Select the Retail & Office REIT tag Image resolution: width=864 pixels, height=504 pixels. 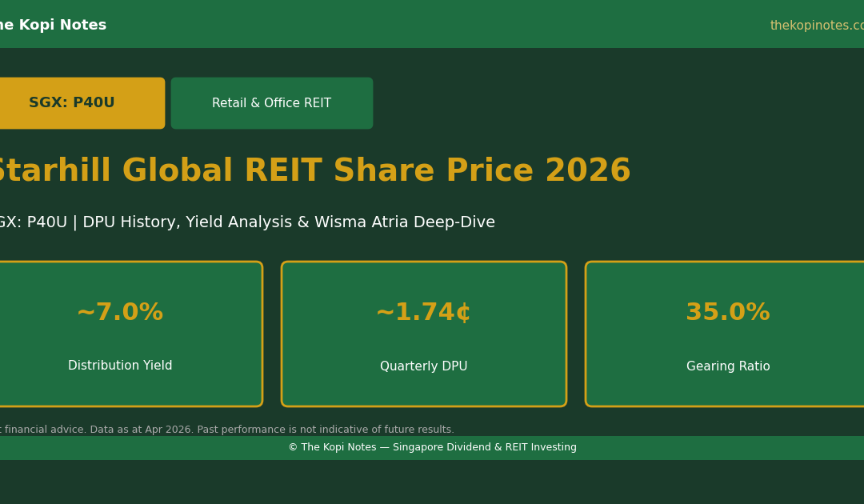tap(272, 103)
